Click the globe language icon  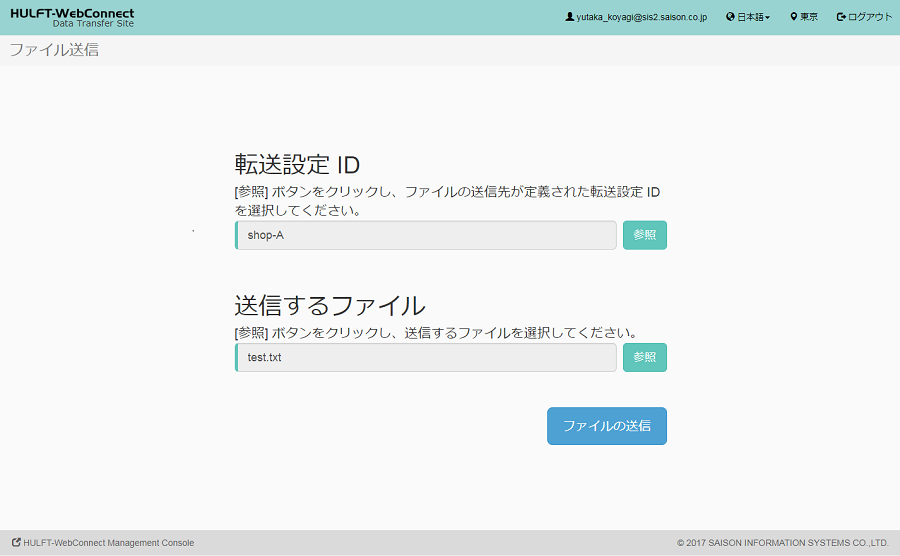(x=730, y=17)
